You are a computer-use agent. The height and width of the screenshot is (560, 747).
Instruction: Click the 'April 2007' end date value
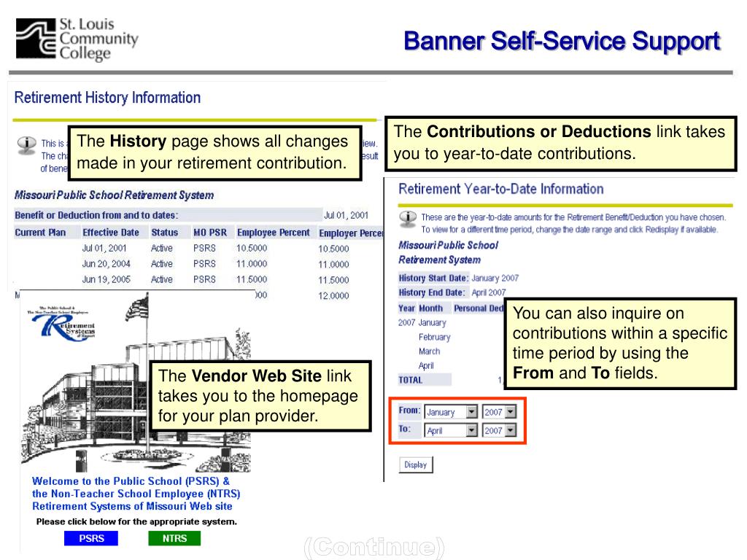488,292
